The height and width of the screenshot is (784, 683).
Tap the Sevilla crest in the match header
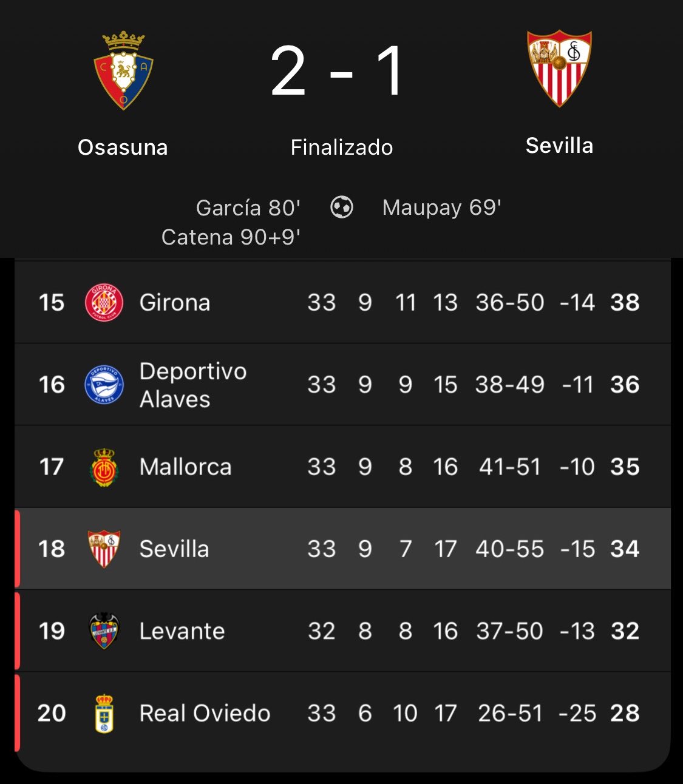(559, 68)
